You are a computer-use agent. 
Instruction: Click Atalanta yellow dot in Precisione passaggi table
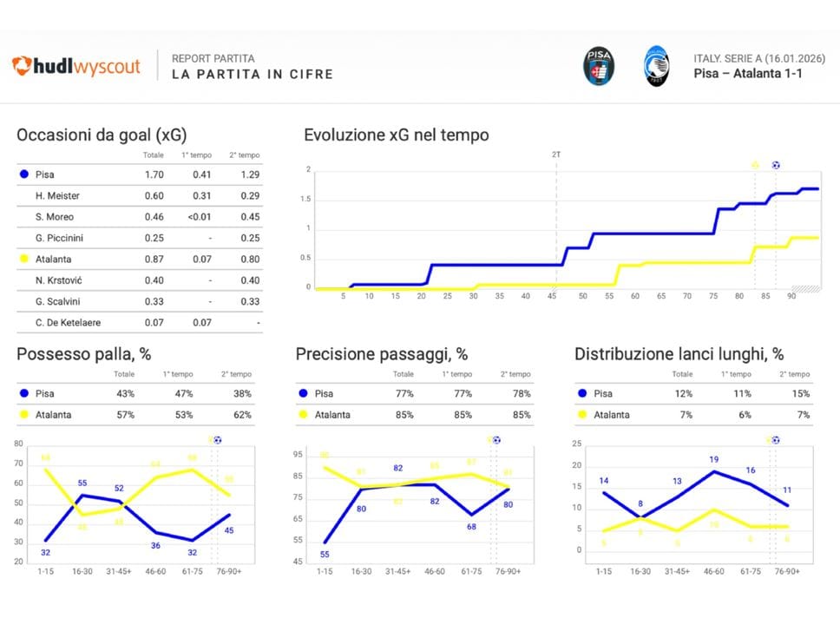point(302,415)
